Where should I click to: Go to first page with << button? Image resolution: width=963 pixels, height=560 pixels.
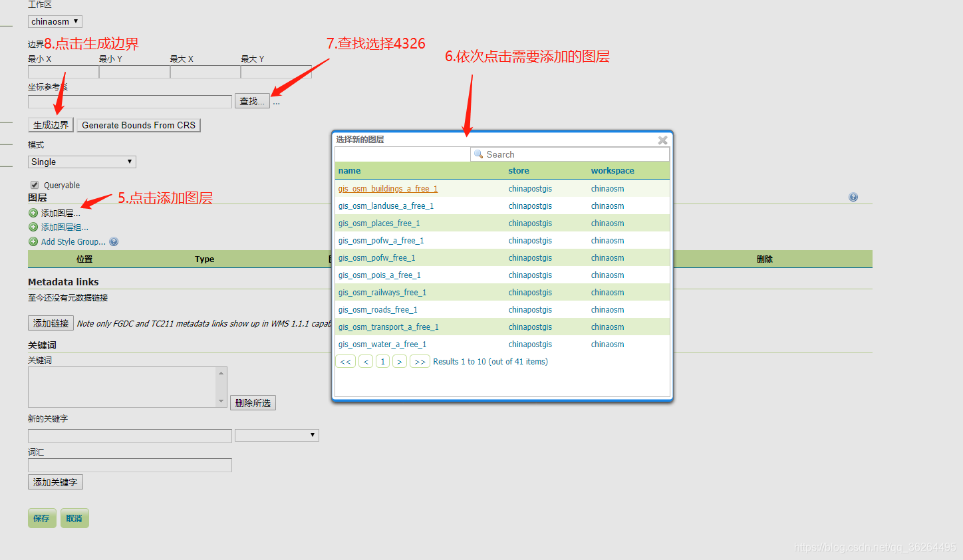pyautogui.click(x=346, y=361)
